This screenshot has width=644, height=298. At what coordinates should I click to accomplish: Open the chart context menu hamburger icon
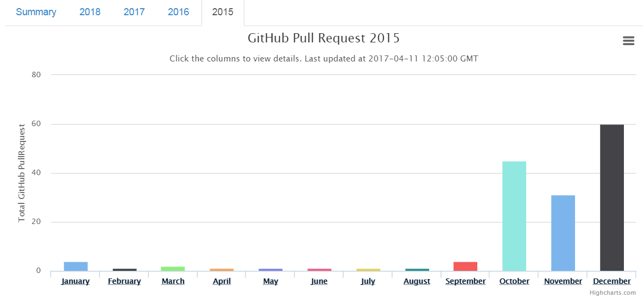tap(628, 41)
